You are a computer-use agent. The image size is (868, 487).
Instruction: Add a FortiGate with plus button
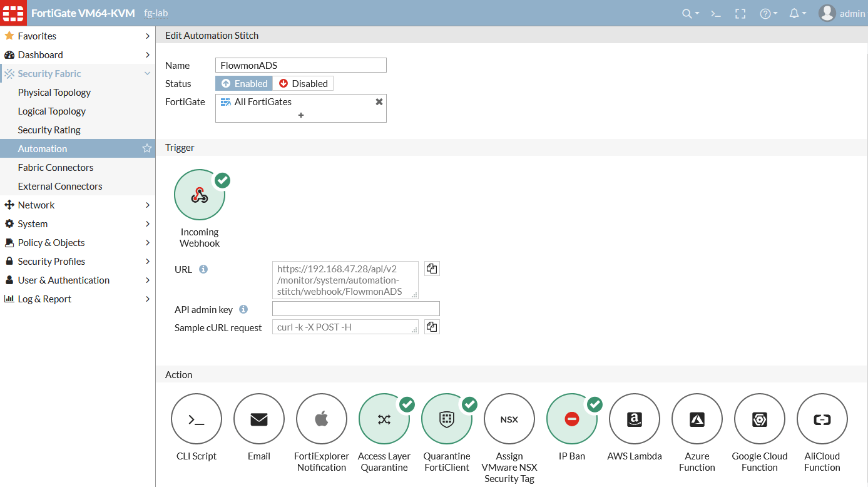pos(301,115)
